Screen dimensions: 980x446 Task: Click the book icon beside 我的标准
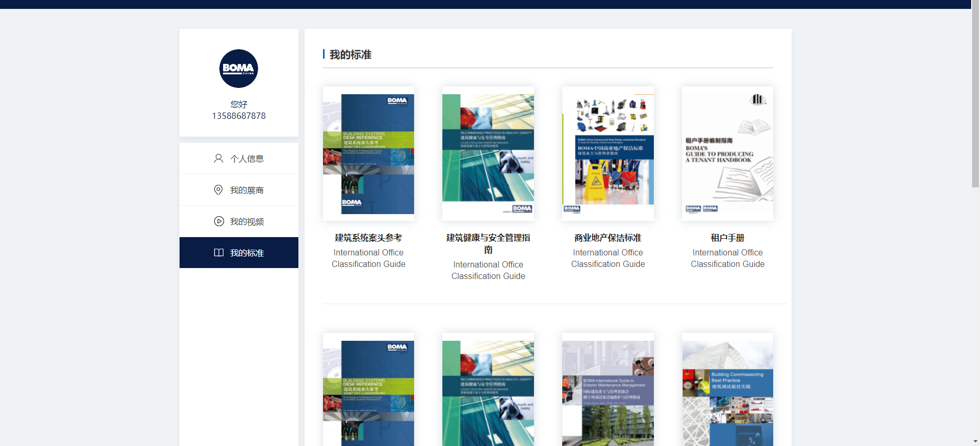pyautogui.click(x=219, y=253)
